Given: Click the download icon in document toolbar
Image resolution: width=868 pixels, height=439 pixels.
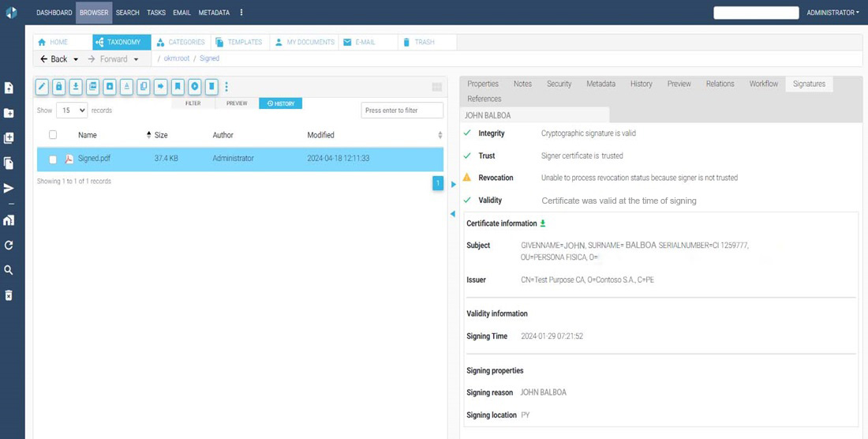Looking at the screenshot, I should [x=76, y=86].
